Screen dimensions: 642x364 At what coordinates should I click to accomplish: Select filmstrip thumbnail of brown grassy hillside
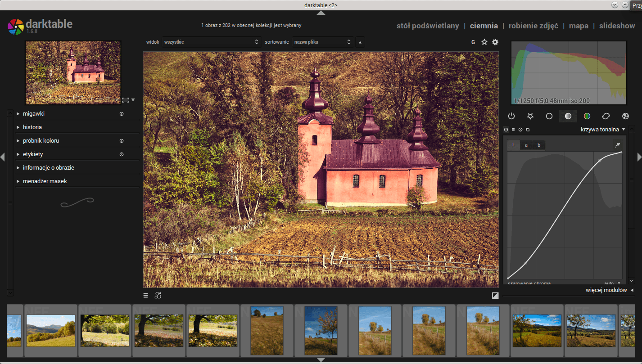pyautogui.click(x=267, y=331)
